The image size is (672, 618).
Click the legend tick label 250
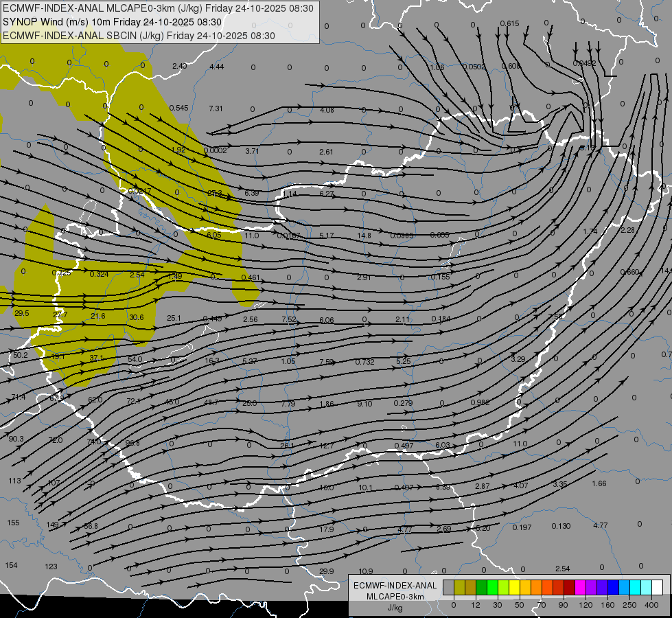pyautogui.click(x=629, y=605)
